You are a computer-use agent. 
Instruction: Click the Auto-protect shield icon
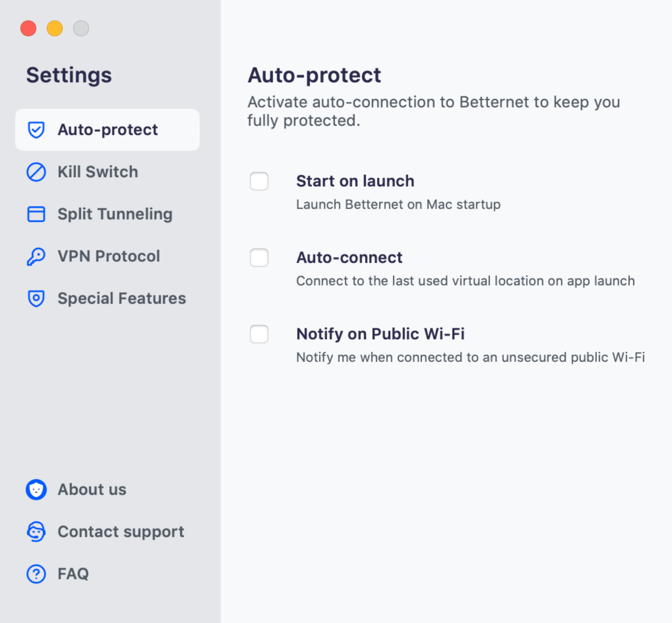click(x=36, y=130)
